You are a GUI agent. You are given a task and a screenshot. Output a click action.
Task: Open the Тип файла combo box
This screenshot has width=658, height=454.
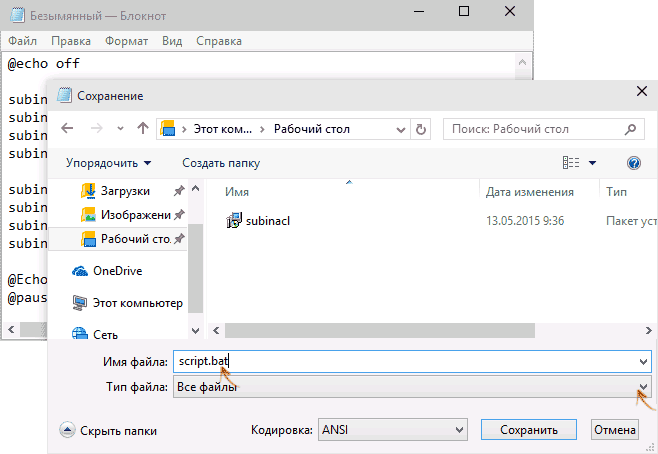tap(413, 386)
